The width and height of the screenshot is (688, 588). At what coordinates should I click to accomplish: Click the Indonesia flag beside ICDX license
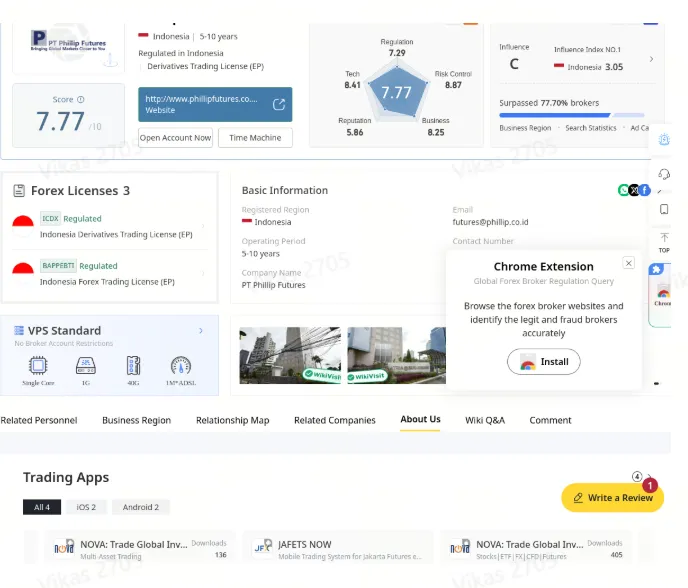[x=23, y=226]
